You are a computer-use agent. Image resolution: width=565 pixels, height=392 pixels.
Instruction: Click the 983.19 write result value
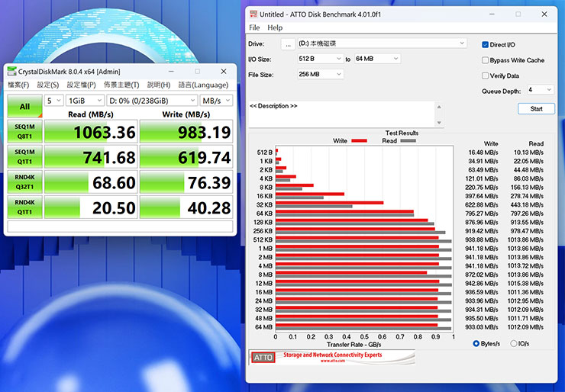click(x=205, y=133)
